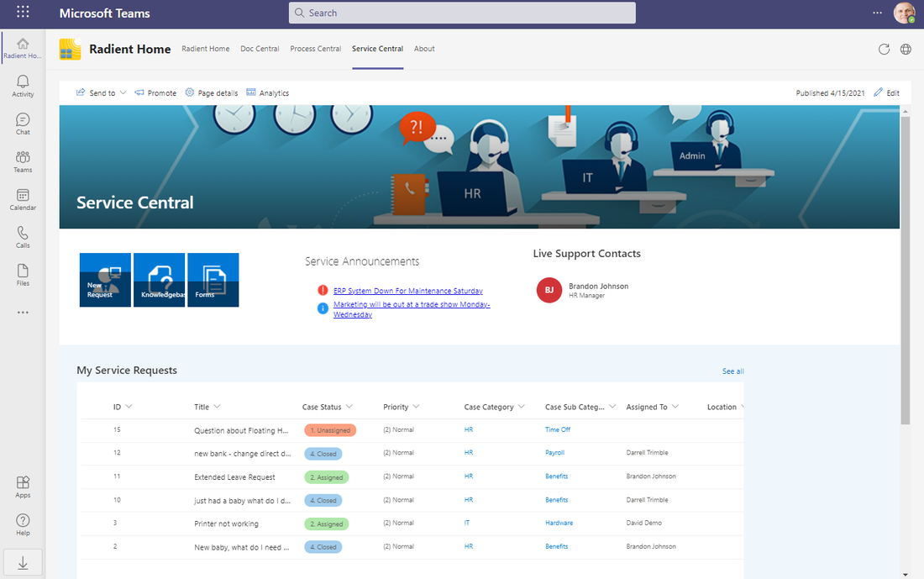The width and height of the screenshot is (924, 579).
Task: Click into the Teams Search bar
Action: click(462, 13)
